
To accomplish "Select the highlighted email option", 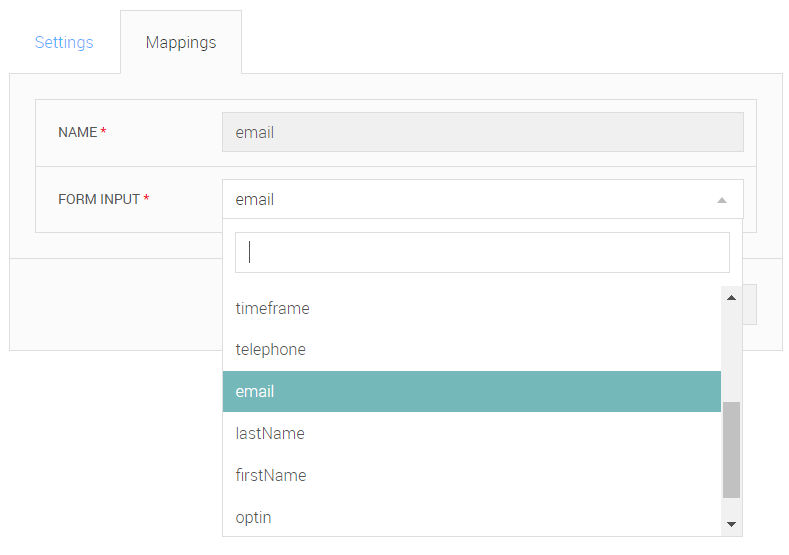I will coord(471,391).
